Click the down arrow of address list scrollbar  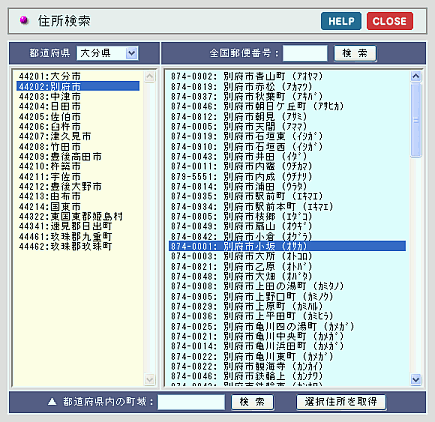[x=416, y=379]
